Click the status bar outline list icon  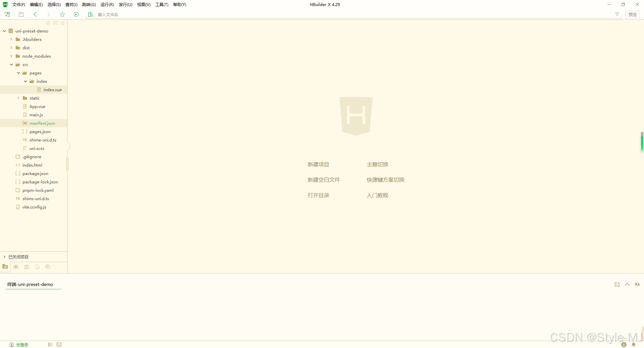50,345
